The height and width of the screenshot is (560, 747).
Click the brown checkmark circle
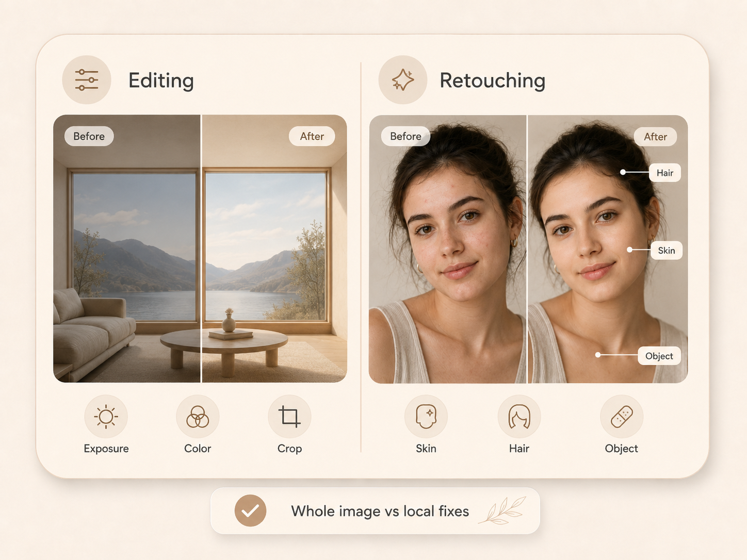(x=250, y=510)
